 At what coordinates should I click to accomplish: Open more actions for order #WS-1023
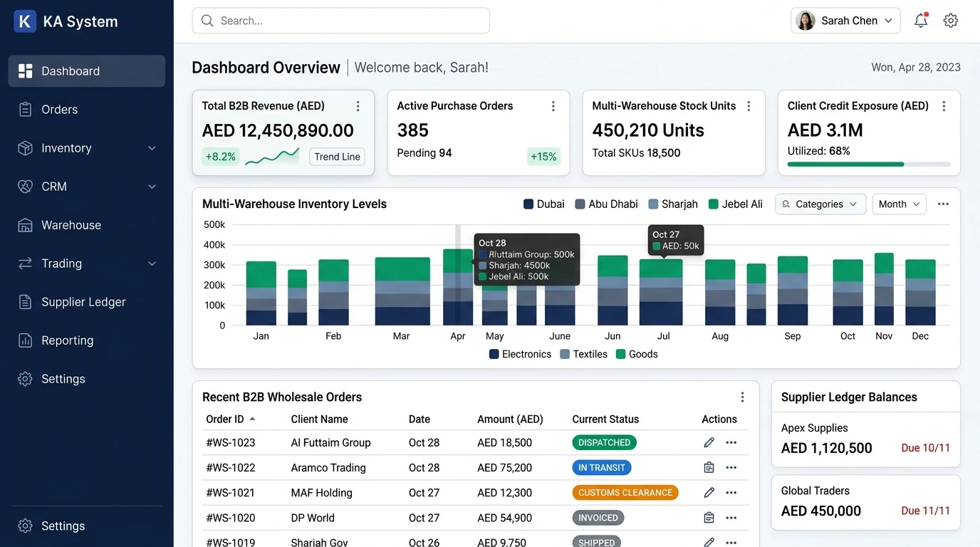point(731,442)
